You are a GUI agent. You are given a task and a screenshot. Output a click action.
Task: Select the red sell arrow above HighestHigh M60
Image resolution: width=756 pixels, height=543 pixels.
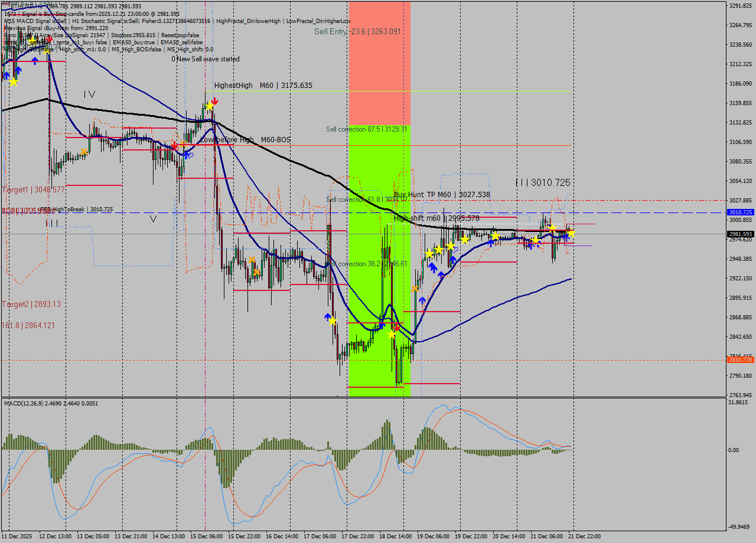coord(214,100)
